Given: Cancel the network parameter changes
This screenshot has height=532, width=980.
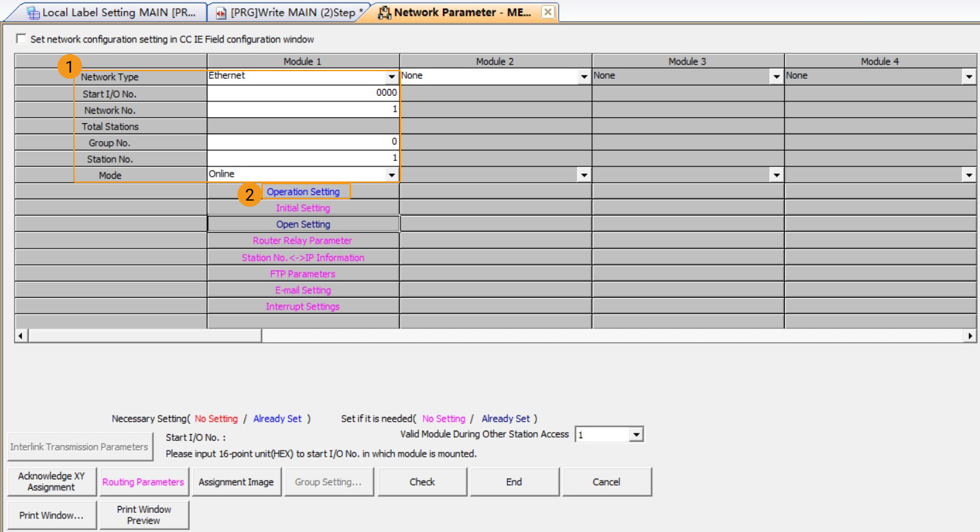Looking at the screenshot, I should coord(606,481).
